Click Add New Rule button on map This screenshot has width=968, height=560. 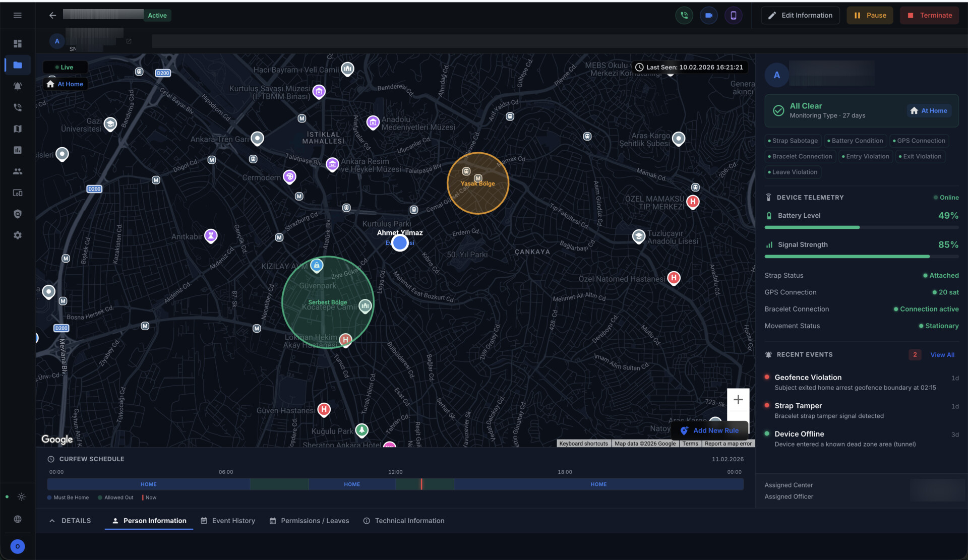click(710, 430)
